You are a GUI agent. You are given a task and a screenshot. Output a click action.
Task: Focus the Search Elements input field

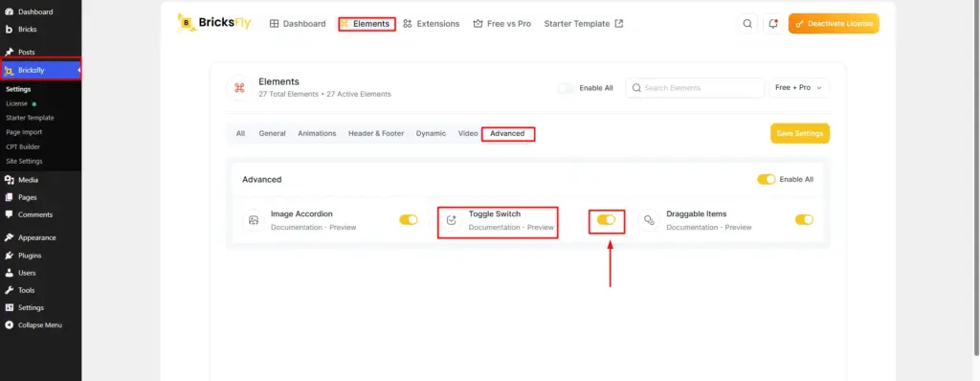point(695,87)
